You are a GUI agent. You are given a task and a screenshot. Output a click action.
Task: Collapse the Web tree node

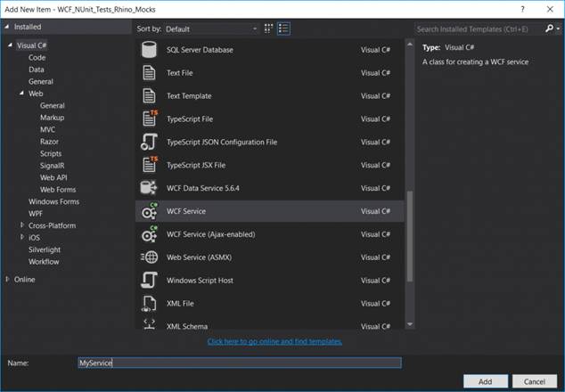tap(21, 93)
